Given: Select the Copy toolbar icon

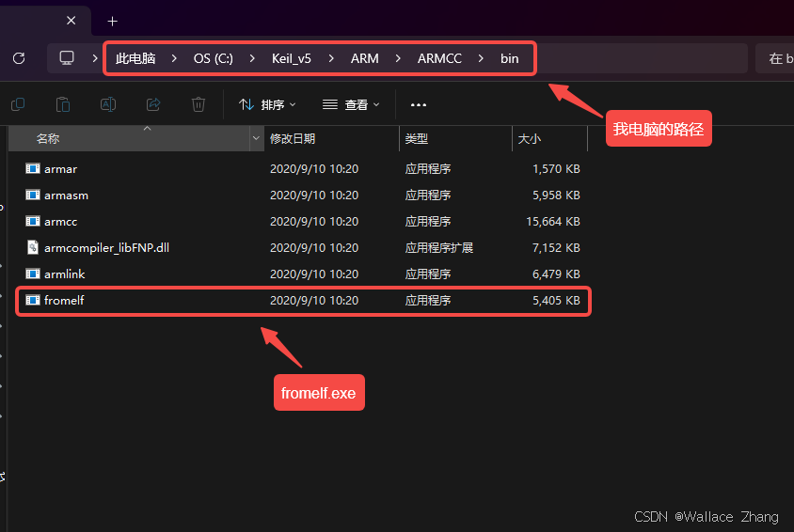Looking at the screenshot, I should tap(18, 104).
